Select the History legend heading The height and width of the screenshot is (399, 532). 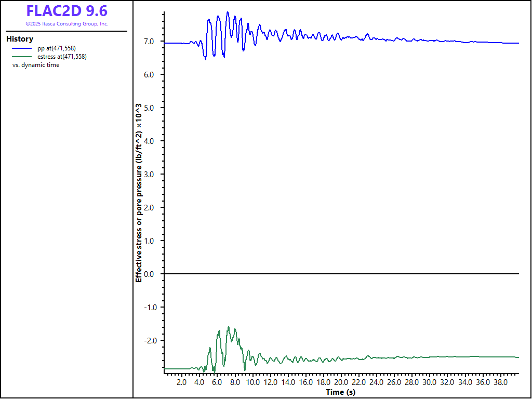20,39
